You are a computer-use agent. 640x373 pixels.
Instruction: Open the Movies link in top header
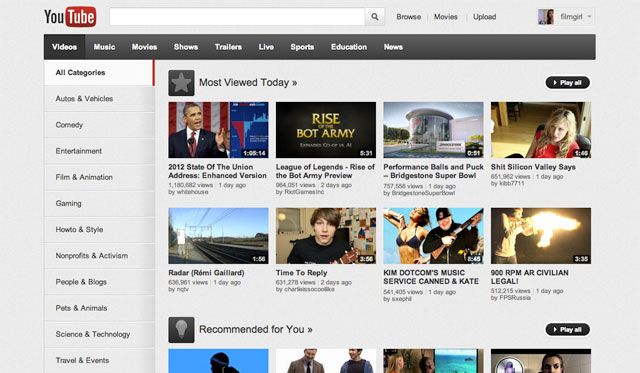(x=445, y=17)
